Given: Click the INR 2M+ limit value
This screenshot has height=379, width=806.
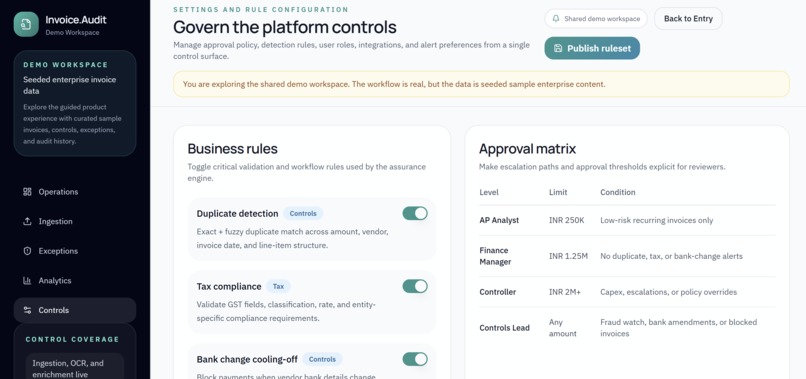Looking at the screenshot, I should click(x=564, y=292).
